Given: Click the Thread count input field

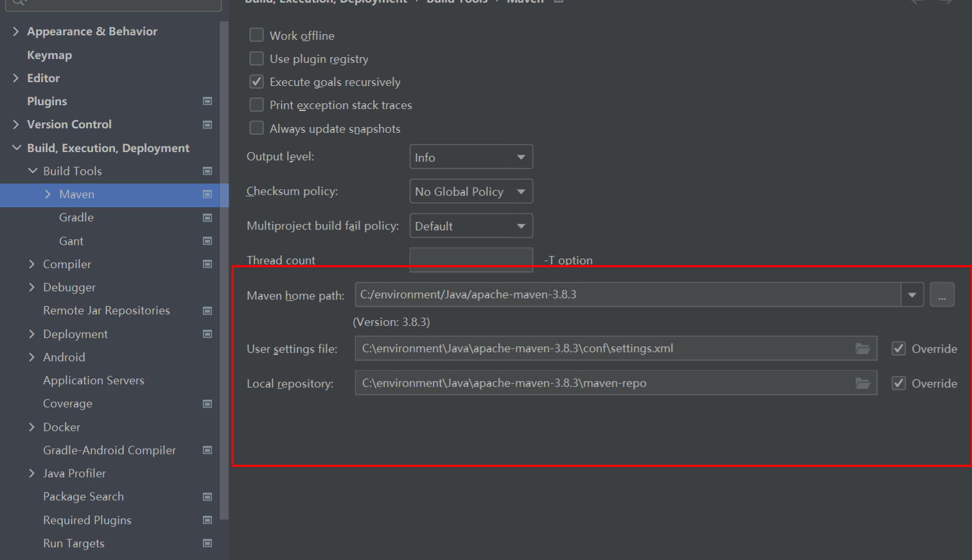Looking at the screenshot, I should pyautogui.click(x=471, y=260).
